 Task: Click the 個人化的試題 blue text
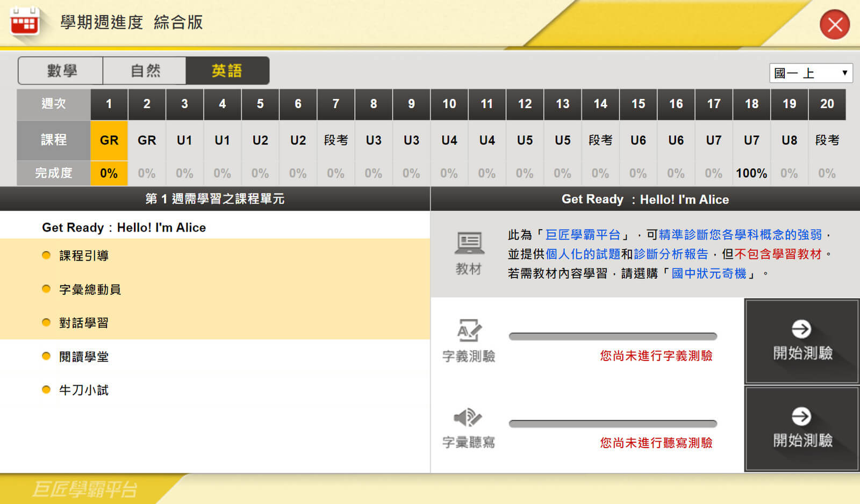click(x=583, y=254)
